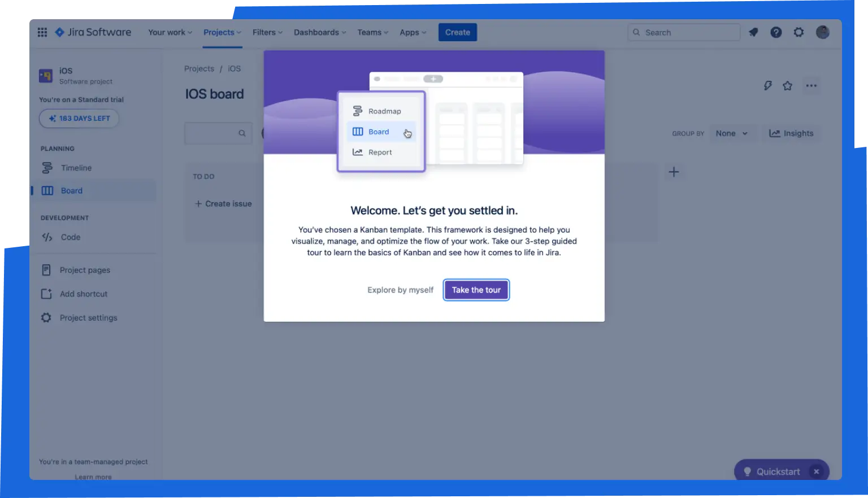Focus the board search box
The width and height of the screenshot is (868, 498).
(x=218, y=133)
